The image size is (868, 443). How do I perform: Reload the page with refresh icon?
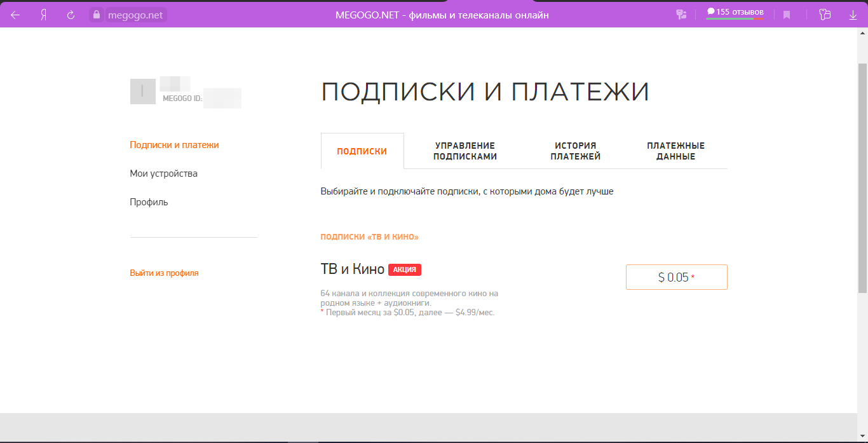coord(71,15)
